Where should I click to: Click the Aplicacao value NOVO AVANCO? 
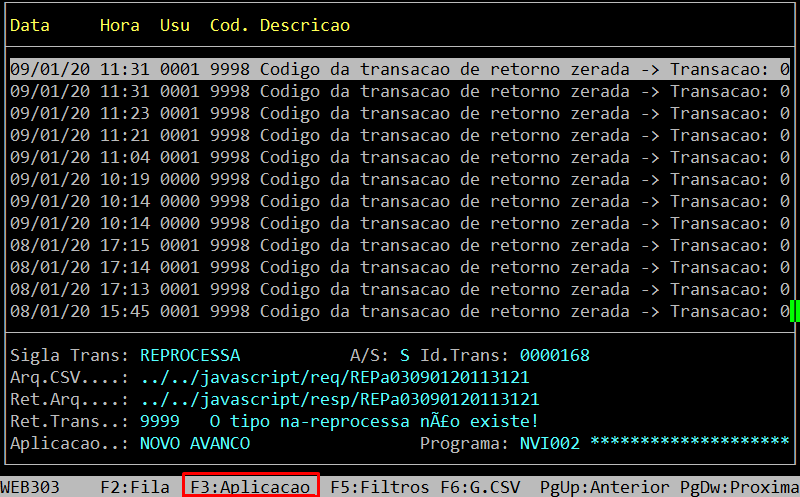195,443
